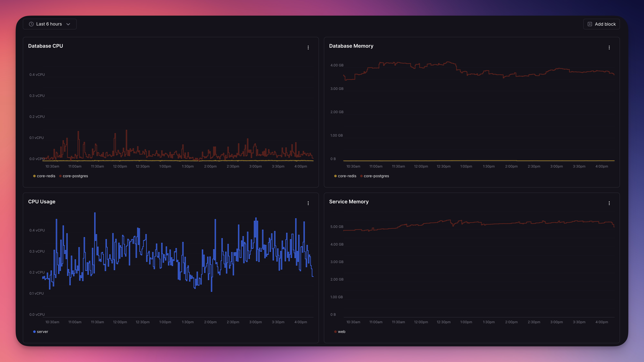Click the clock icon in time selector
The height and width of the screenshot is (362, 644).
tap(31, 24)
